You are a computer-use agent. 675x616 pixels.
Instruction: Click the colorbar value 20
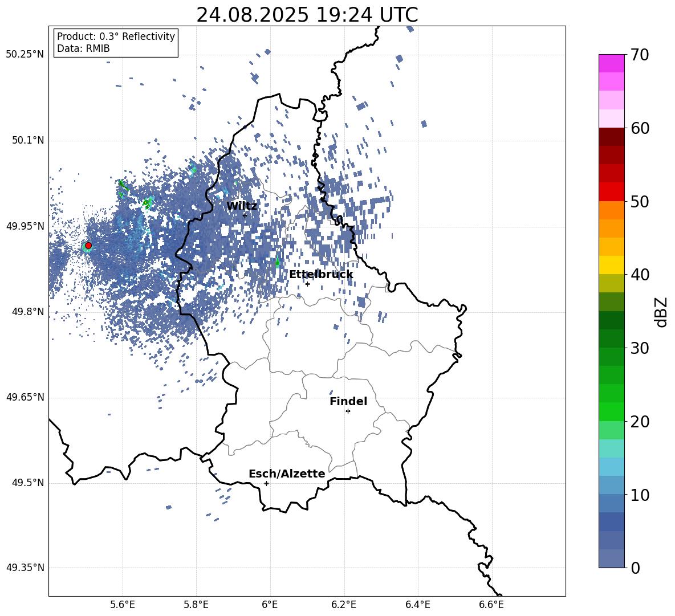pos(640,421)
